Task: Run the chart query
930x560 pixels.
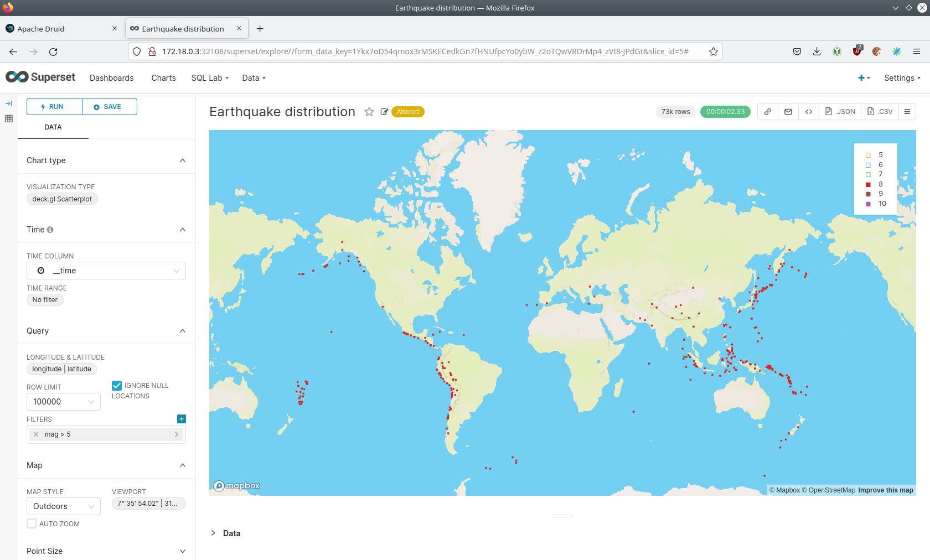Action: pyautogui.click(x=54, y=107)
